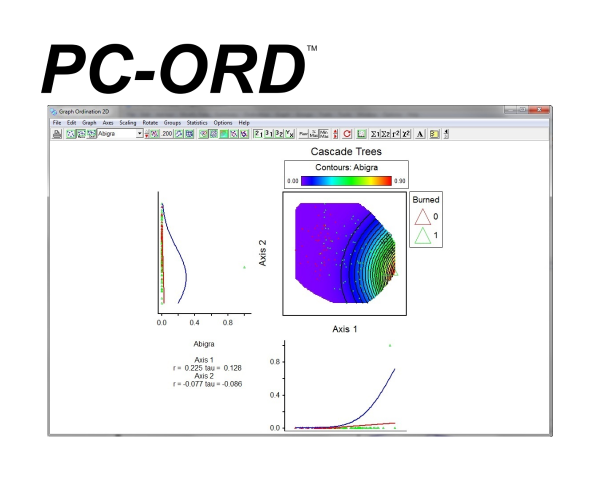Click the Print icon in toolbar
The image size is (600, 477).
57,134
